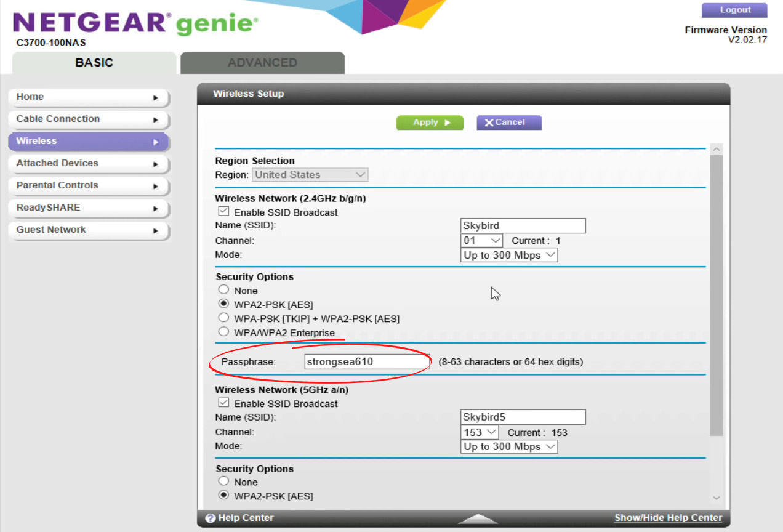The width and height of the screenshot is (783, 532).
Task: Apply the wireless settings
Action: coord(430,122)
